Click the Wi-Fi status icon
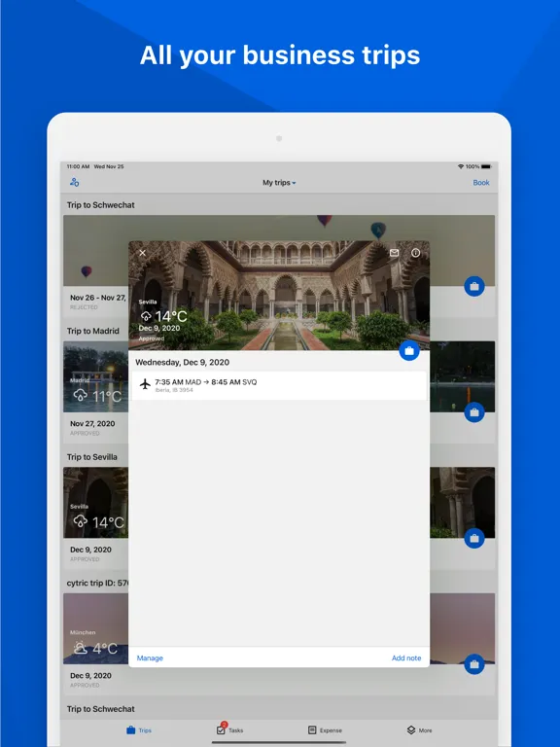This screenshot has width=560, height=747. pos(461,166)
